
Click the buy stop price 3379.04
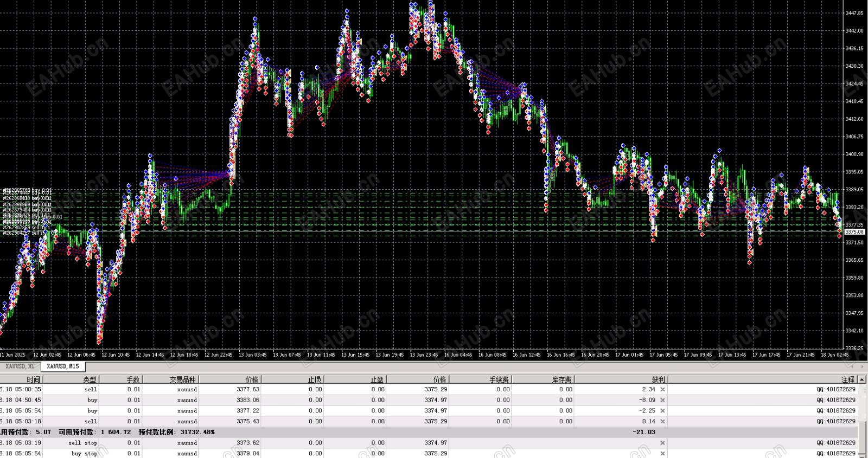point(248,453)
